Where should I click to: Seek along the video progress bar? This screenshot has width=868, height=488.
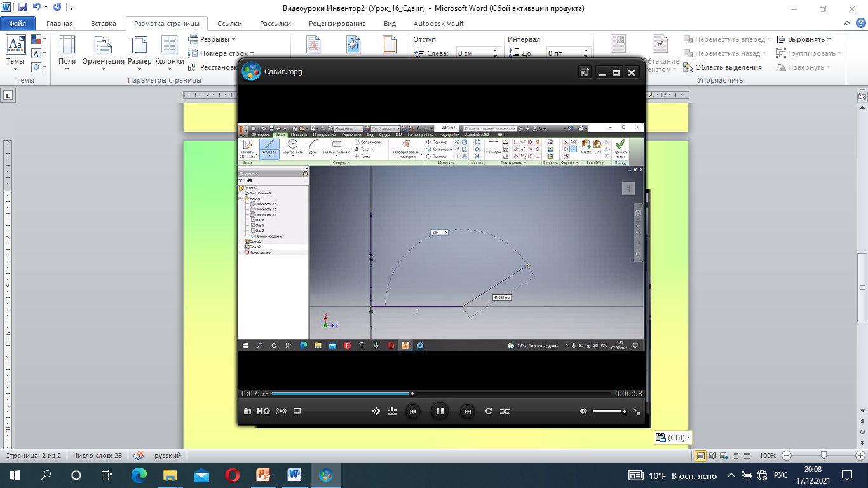[441, 393]
